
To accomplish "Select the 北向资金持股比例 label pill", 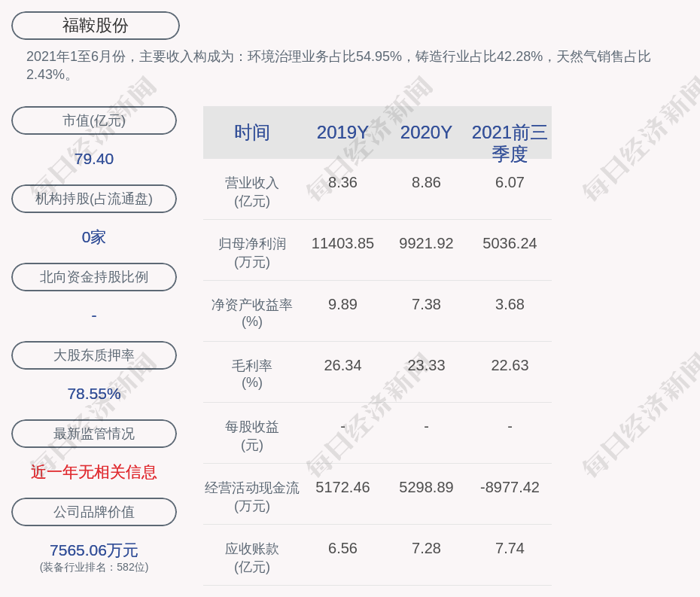I will [x=94, y=277].
